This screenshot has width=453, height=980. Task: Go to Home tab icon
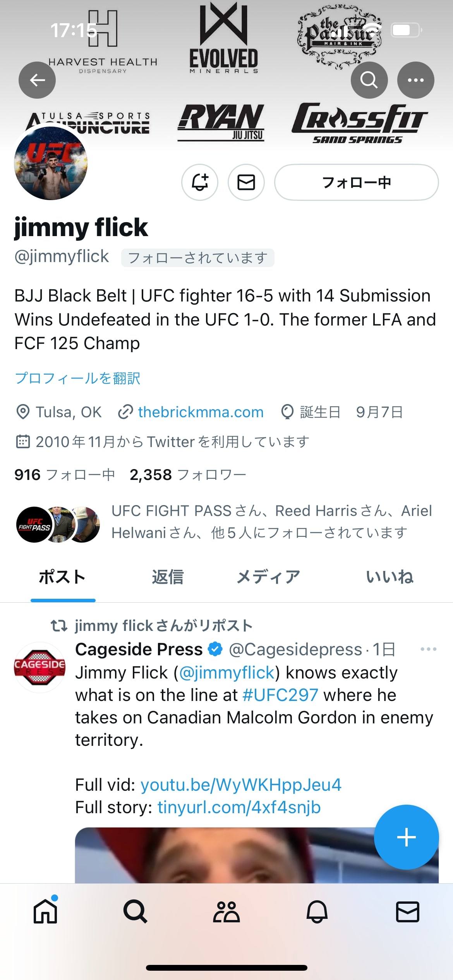(x=45, y=911)
